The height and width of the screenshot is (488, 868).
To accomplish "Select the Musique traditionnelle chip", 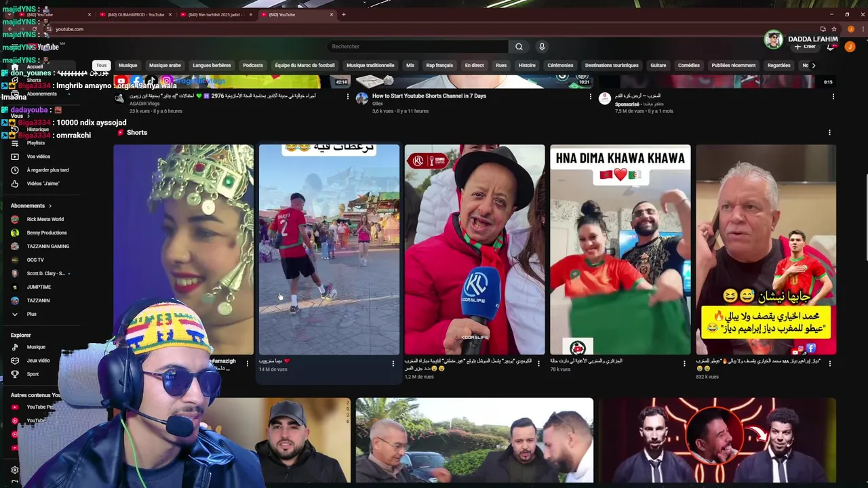I will (370, 66).
